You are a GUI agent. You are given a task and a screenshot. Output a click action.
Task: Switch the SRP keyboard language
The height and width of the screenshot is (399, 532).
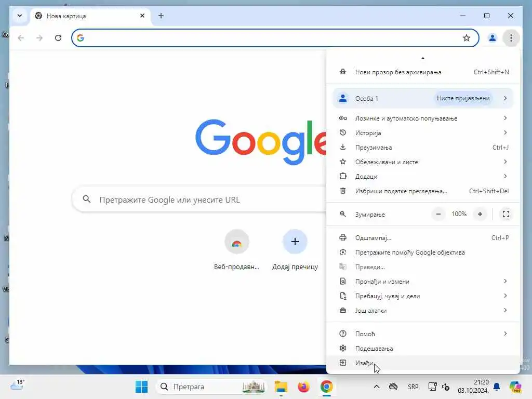(x=413, y=387)
